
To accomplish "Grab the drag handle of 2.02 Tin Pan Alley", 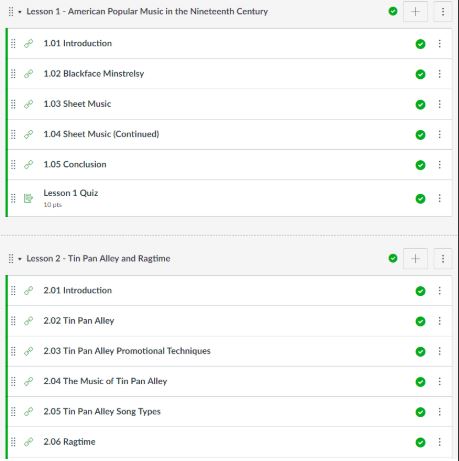I will coord(13,321).
